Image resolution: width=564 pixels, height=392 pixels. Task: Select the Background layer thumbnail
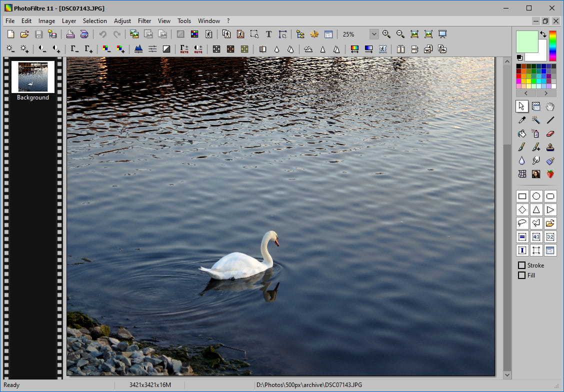(32, 77)
